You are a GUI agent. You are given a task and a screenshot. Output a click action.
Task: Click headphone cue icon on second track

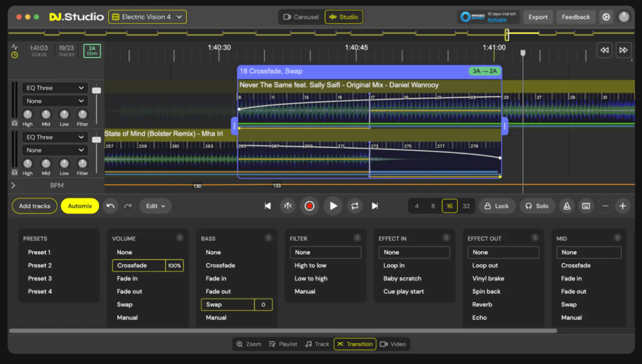click(x=15, y=172)
